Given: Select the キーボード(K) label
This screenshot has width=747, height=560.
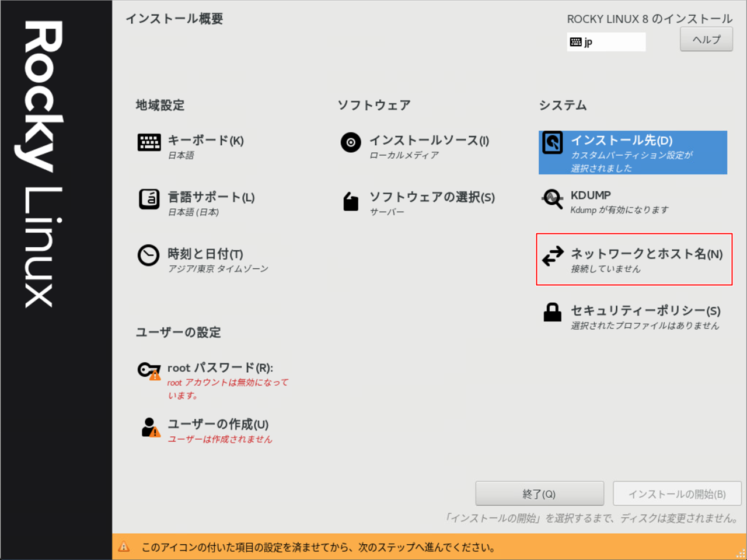Looking at the screenshot, I should coord(205,140).
